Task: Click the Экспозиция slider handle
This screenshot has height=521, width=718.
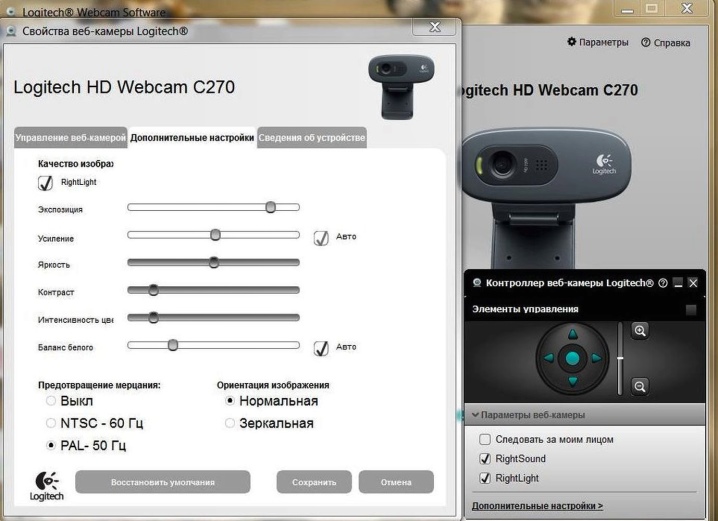Action: point(271,207)
